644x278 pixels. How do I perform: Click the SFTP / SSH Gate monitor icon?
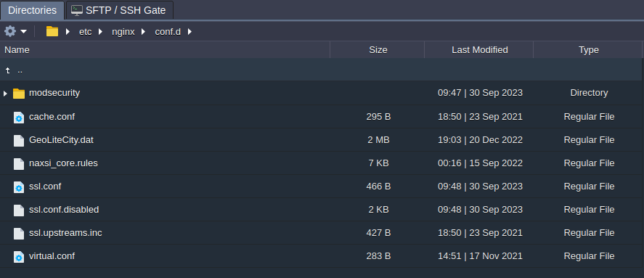click(x=77, y=10)
